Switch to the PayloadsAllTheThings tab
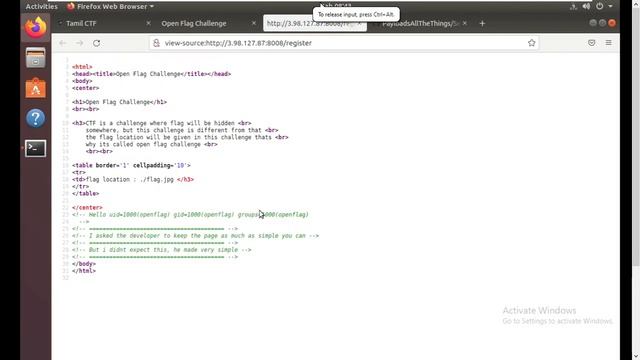Screen dimensions: 640x360 (420, 23)
